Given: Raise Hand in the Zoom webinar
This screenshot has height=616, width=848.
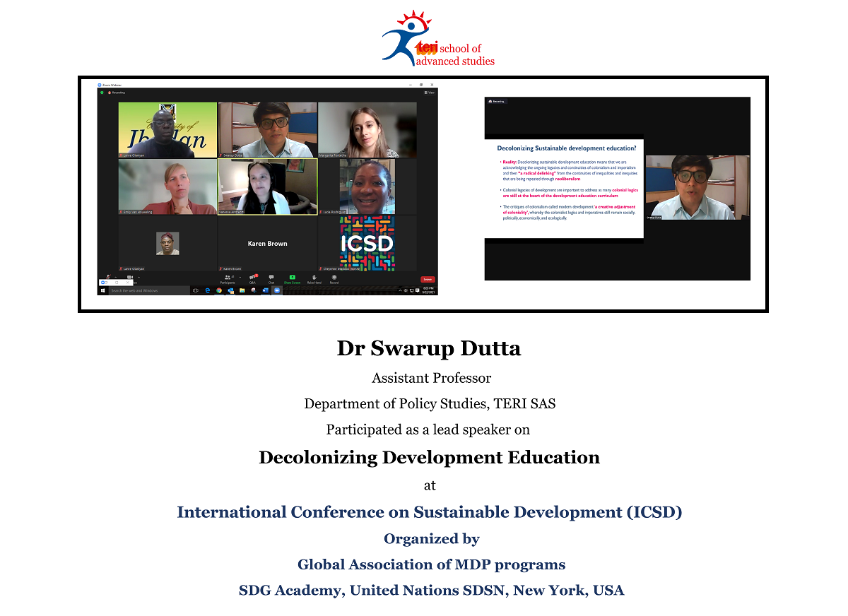Looking at the screenshot, I should click(314, 279).
